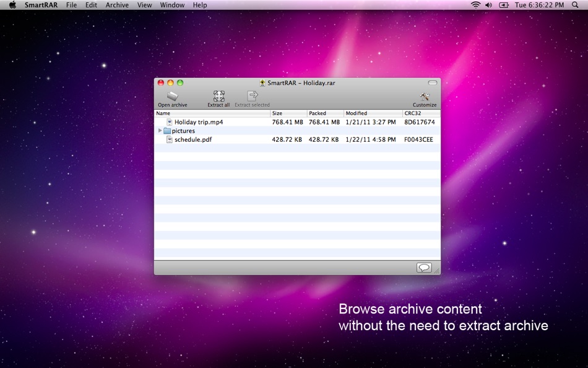Open the Archive menu
The width and height of the screenshot is (588, 368).
pos(117,5)
